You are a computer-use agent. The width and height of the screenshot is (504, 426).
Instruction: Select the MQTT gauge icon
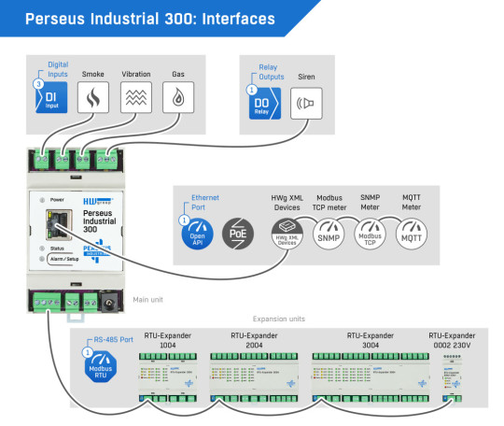[x=412, y=234]
